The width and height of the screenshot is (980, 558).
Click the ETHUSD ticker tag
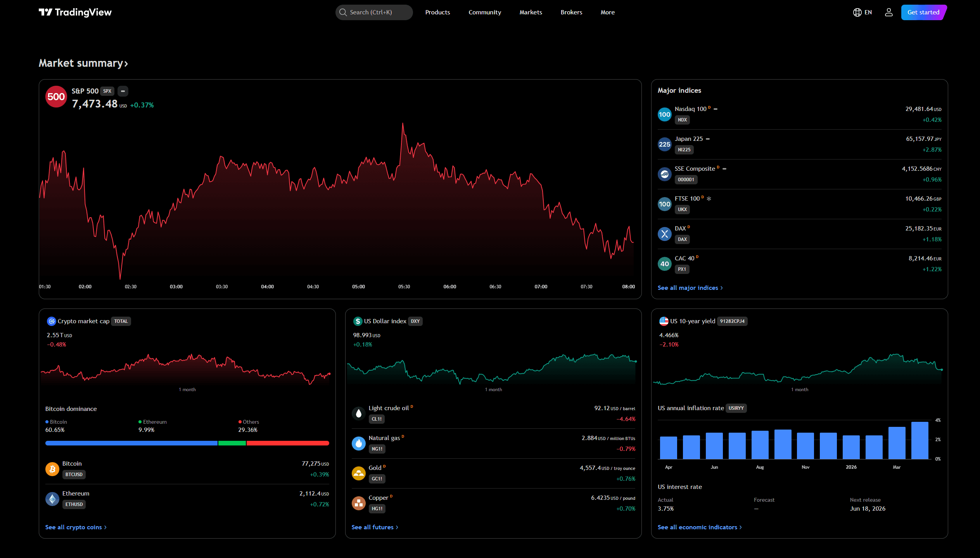pos(74,504)
